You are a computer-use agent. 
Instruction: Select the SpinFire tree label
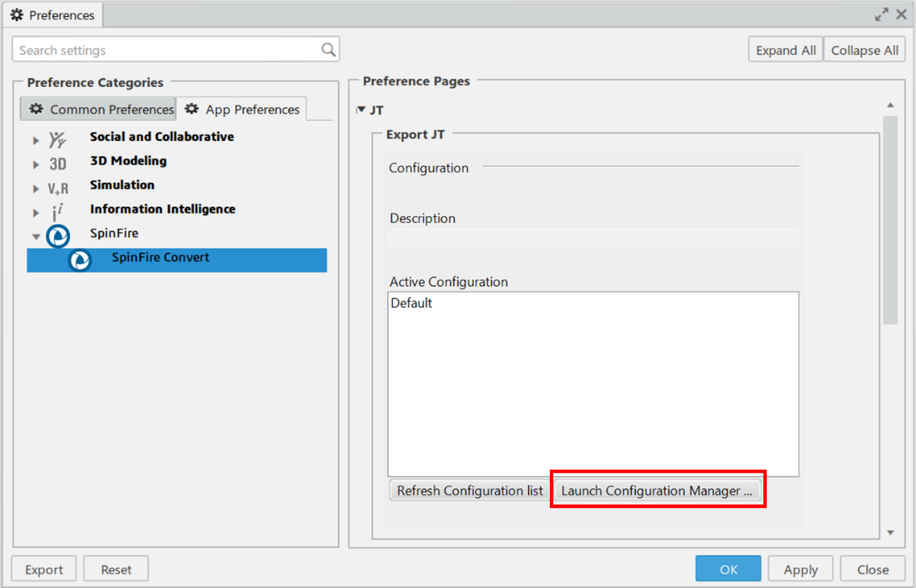(x=114, y=233)
